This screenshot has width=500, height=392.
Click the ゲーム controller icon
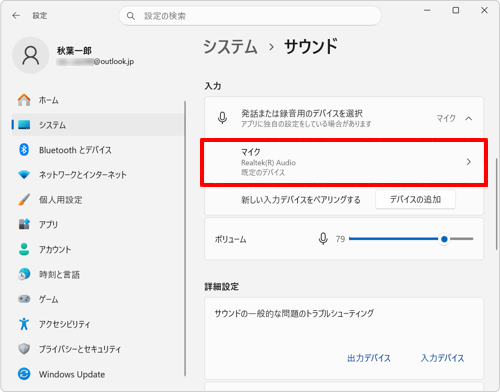point(24,299)
